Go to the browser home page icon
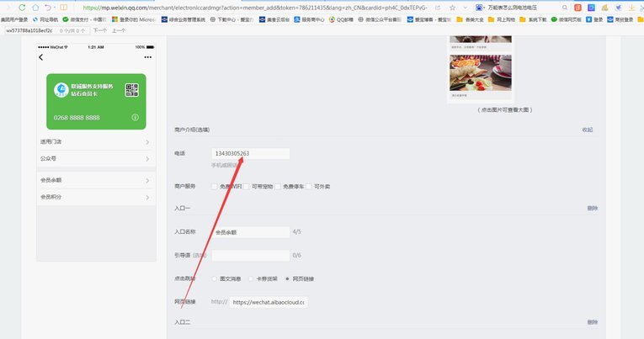This screenshot has width=644, height=339. pos(35,8)
